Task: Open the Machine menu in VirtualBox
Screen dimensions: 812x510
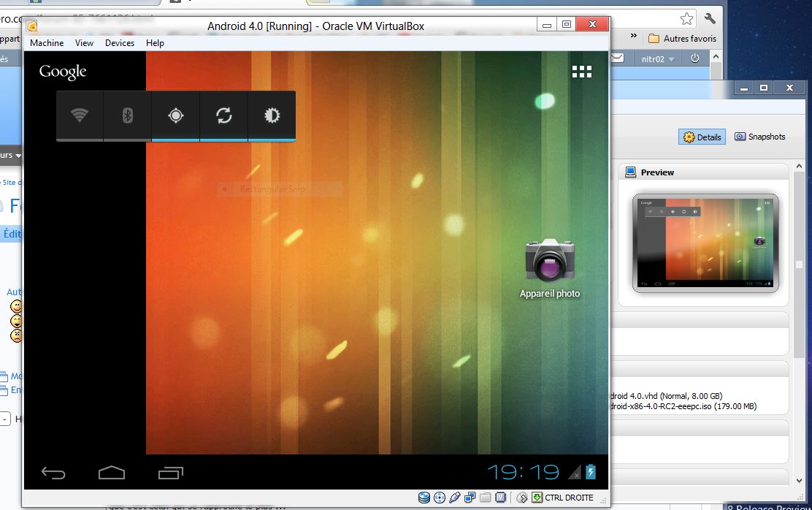Action: pyautogui.click(x=47, y=42)
